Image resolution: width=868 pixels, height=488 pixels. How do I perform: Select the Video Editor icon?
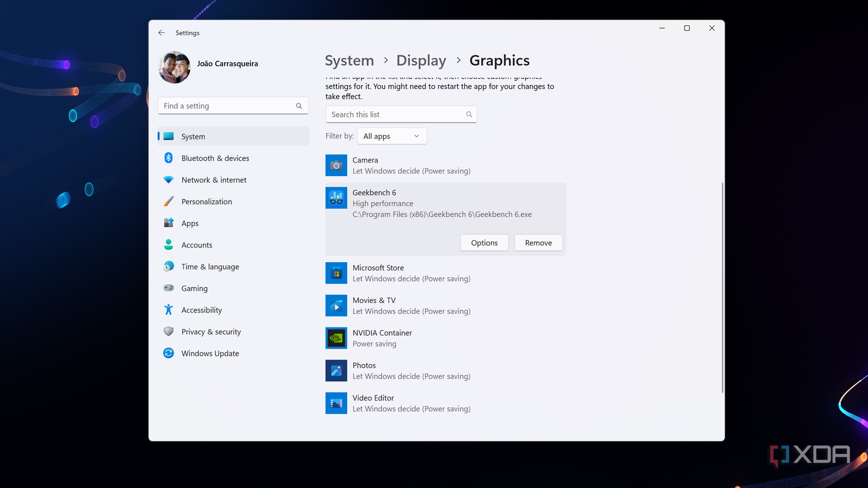click(x=336, y=403)
